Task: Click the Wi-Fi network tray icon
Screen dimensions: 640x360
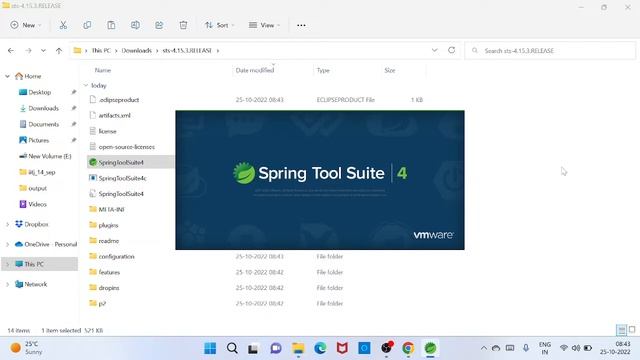Action: click(564, 348)
